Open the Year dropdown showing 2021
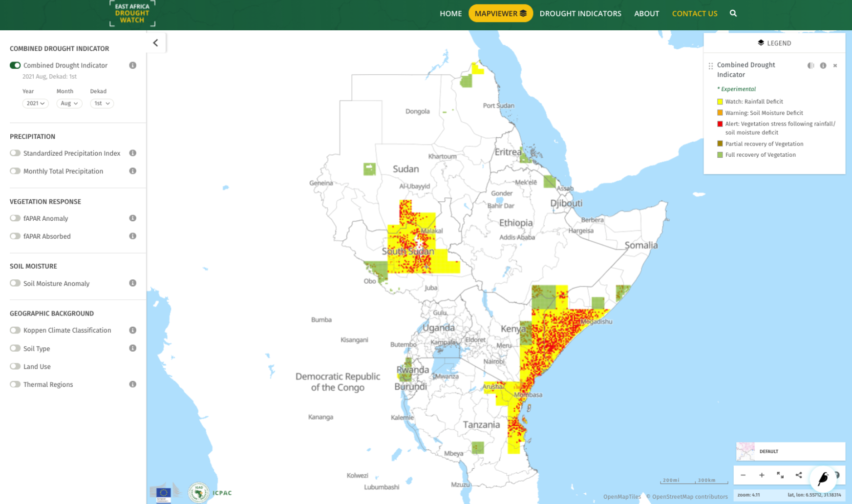Image resolution: width=852 pixels, height=504 pixels. (35, 103)
